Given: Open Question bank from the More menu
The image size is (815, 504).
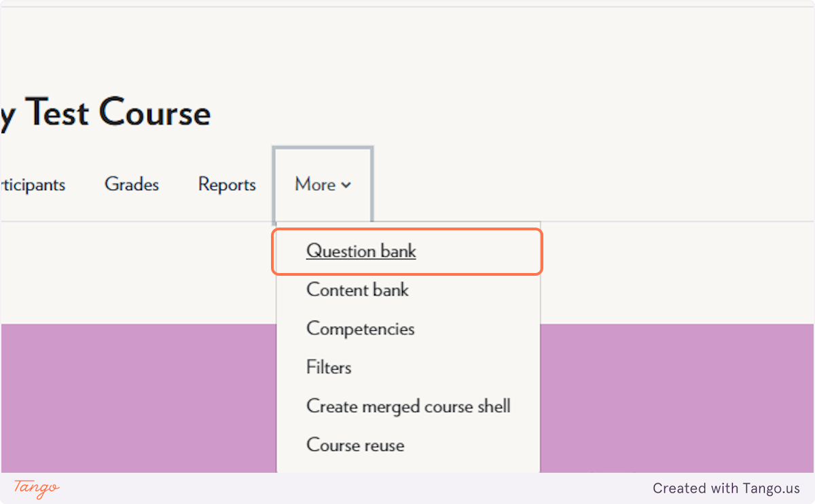Looking at the screenshot, I should pos(361,251).
